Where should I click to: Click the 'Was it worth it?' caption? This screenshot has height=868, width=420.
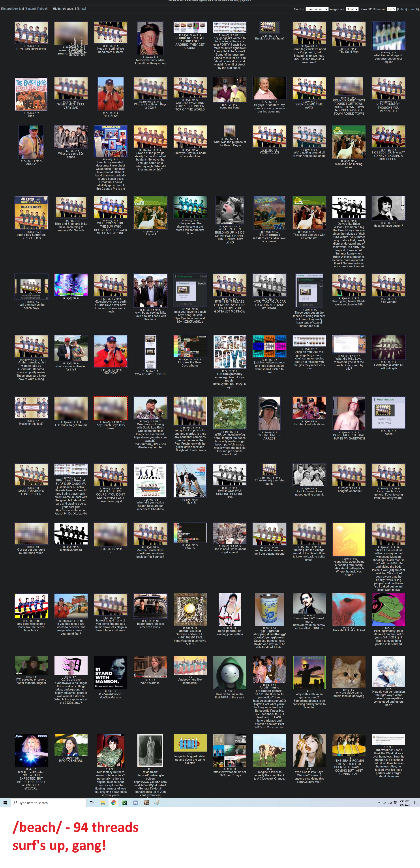coord(150,683)
